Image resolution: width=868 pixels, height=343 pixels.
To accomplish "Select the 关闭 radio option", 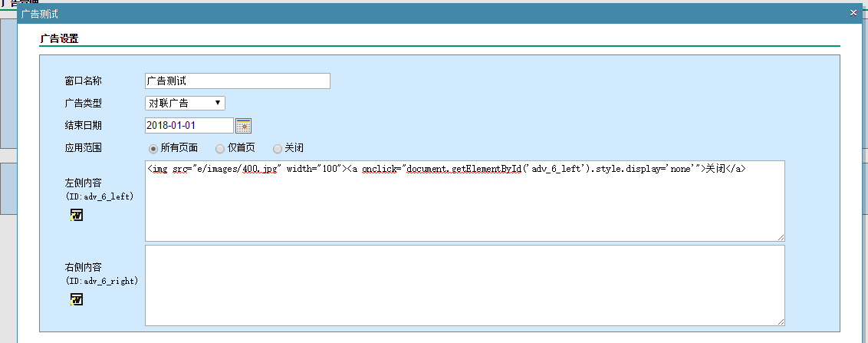I will (278, 148).
